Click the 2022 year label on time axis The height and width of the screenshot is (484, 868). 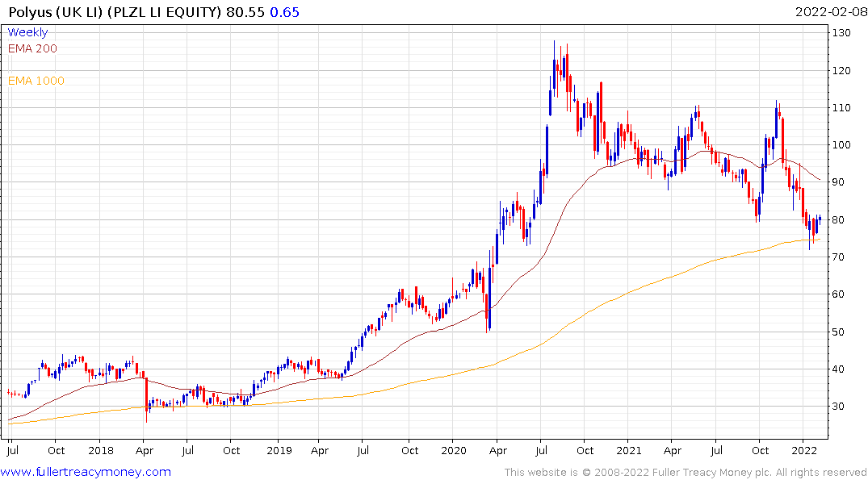(x=804, y=450)
